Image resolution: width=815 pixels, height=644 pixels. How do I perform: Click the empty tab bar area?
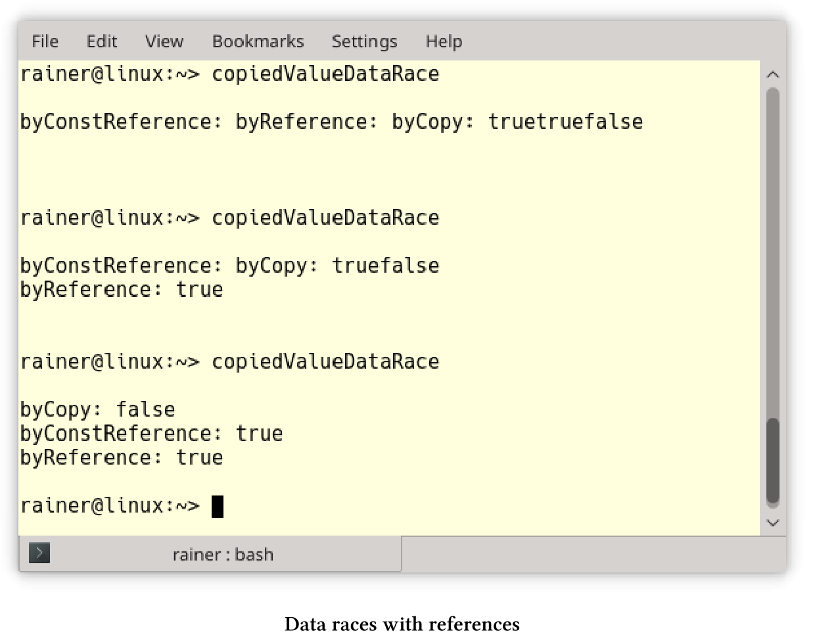(594, 554)
